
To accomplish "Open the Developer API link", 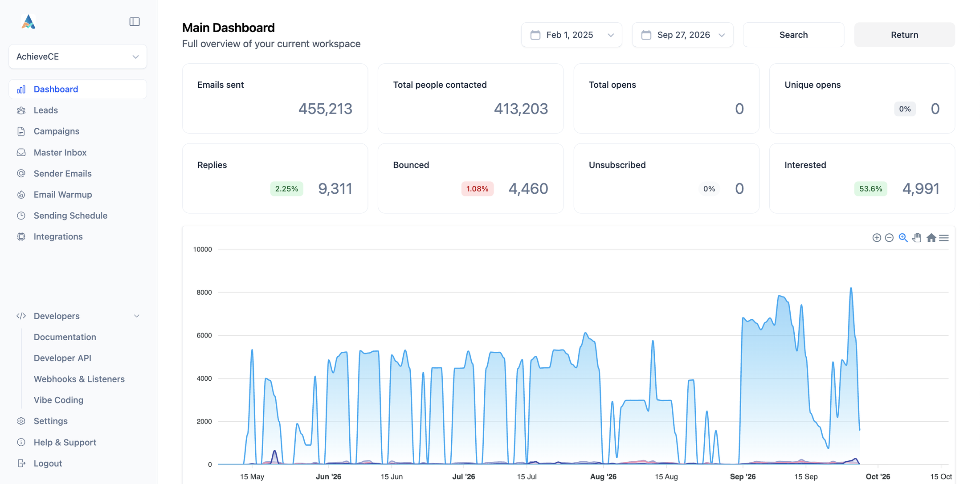I will (x=62, y=358).
